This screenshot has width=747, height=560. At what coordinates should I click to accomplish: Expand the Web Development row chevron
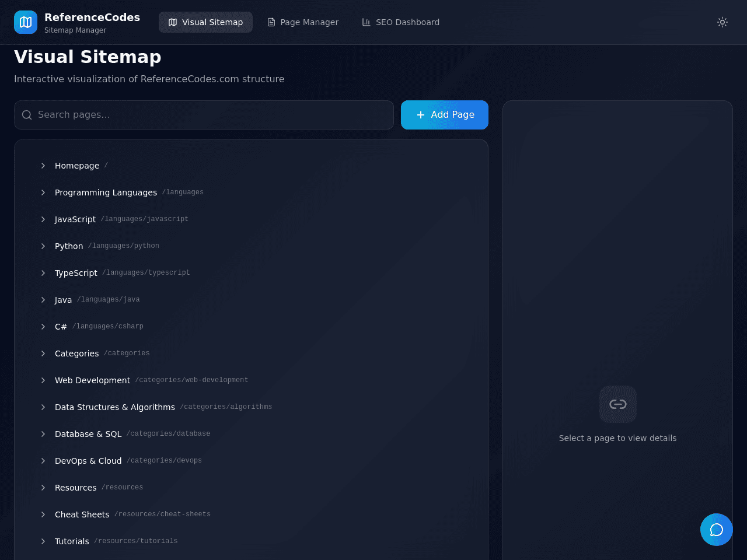coord(43,380)
